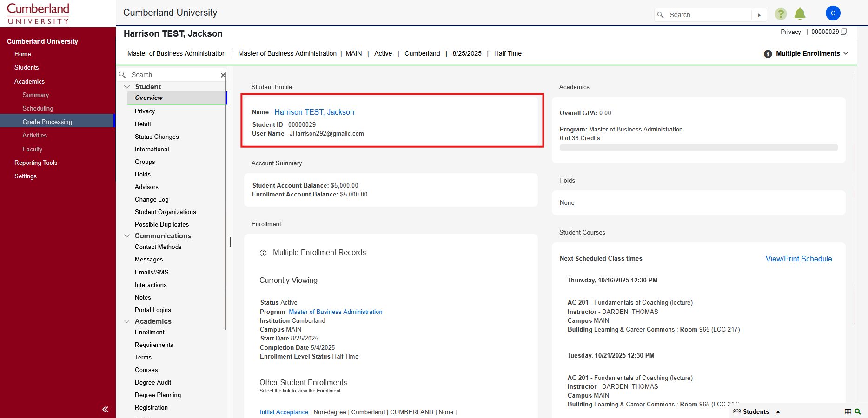Open Enrollment under Academics in the tree
868x418 pixels.
[x=150, y=332]
